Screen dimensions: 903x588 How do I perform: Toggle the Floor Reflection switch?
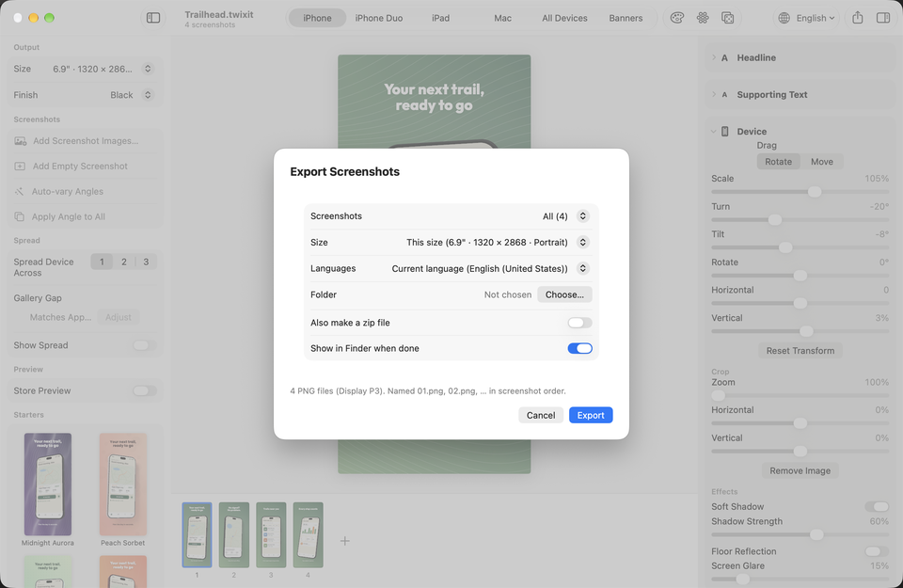click(x=877, y=551)
